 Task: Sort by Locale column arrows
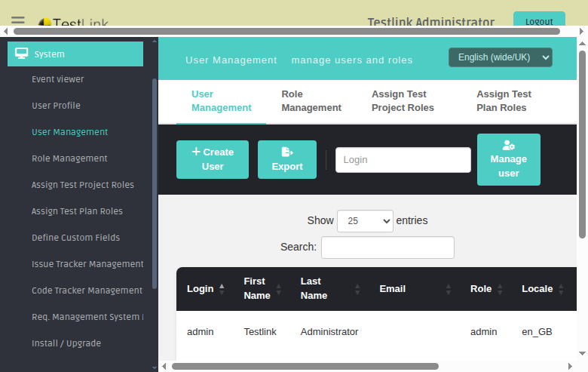point(561,289)
